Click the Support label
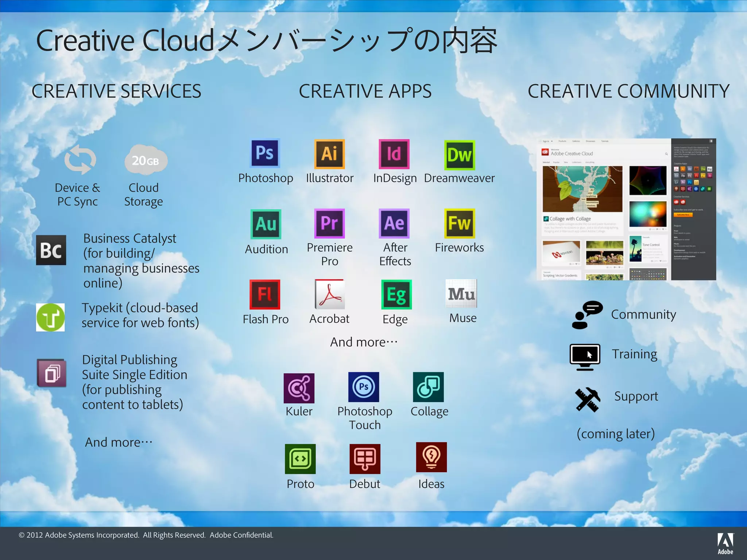Image resolution: width=747 pixels, height=560 pixels. (x=636, y=396)
